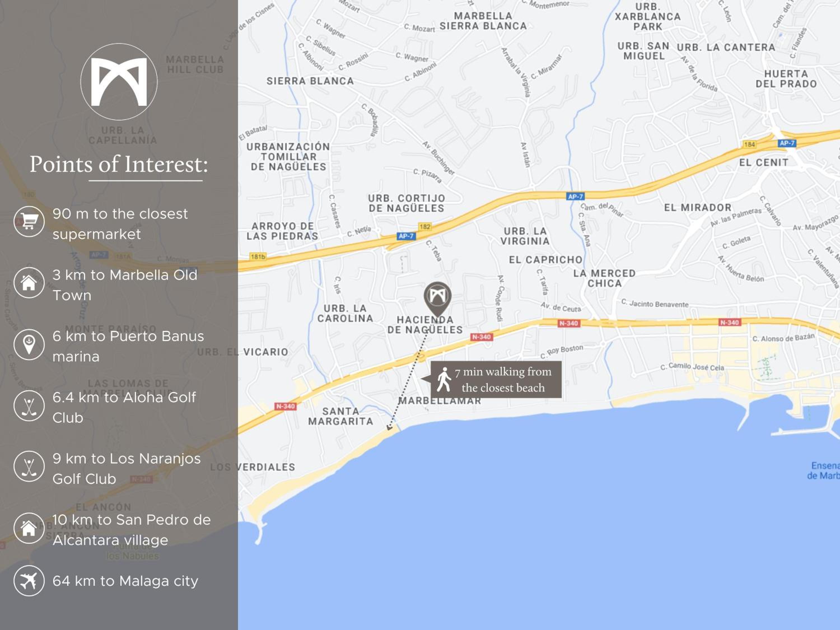The height and width of the screenshot is (630, 840).
Task: Select the San Pedro de Alcantara house icon
Action: [29, 528]
